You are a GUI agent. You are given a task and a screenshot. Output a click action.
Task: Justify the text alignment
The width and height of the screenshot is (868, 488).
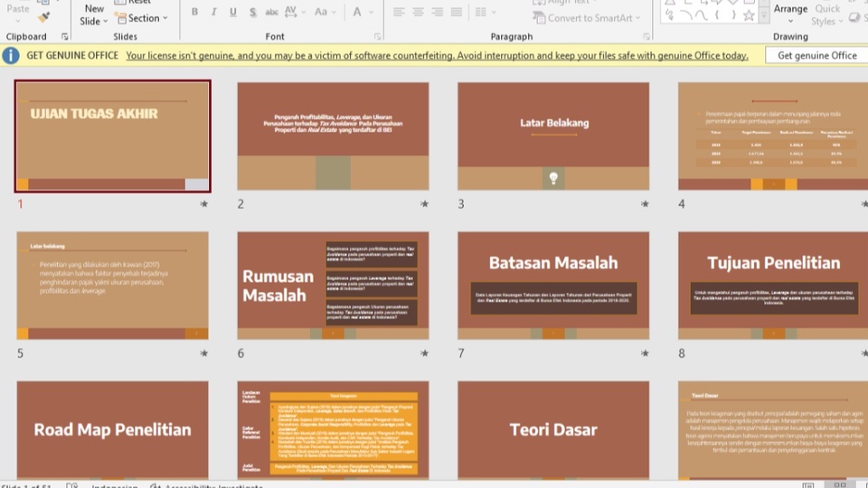click(x=456, y=12)
